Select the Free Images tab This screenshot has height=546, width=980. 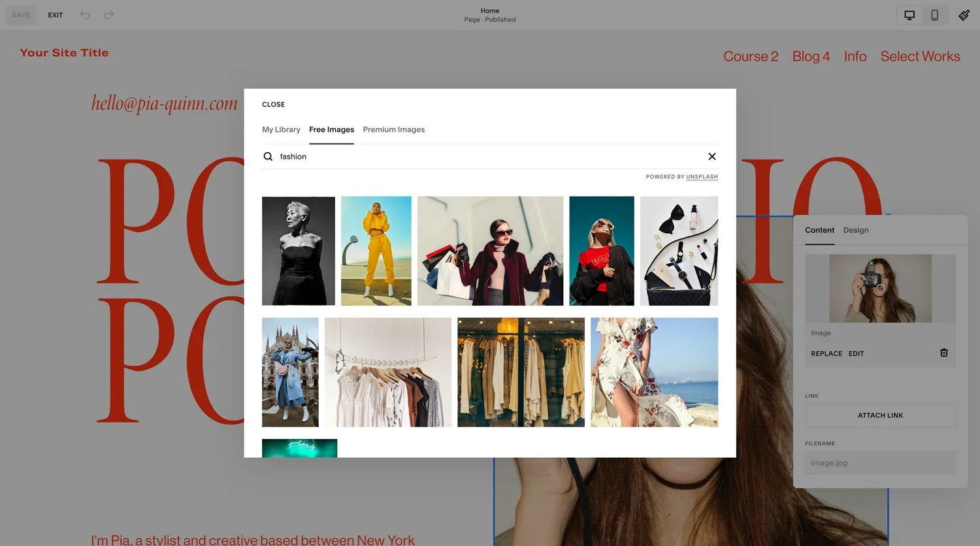(331, 129)
